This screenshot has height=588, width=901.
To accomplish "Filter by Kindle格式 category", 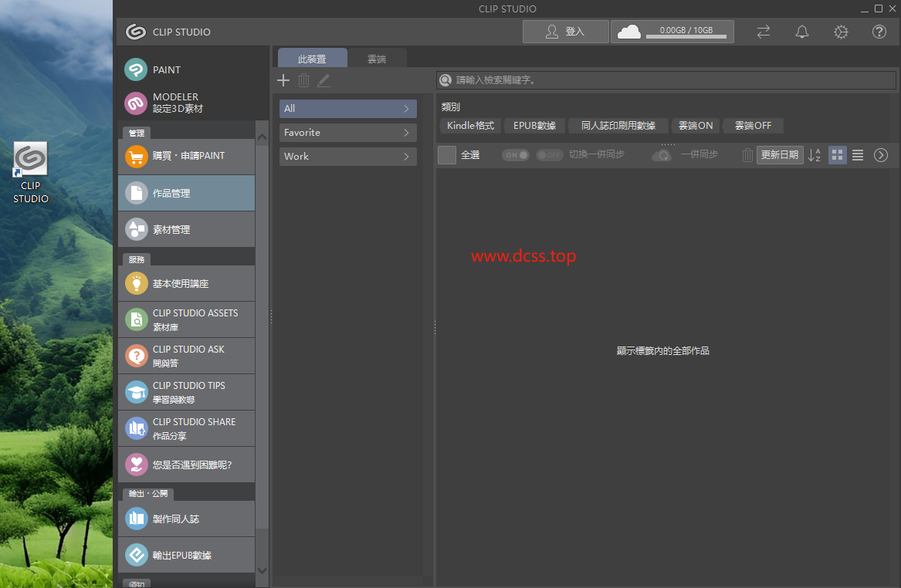I will pos(470,126).
